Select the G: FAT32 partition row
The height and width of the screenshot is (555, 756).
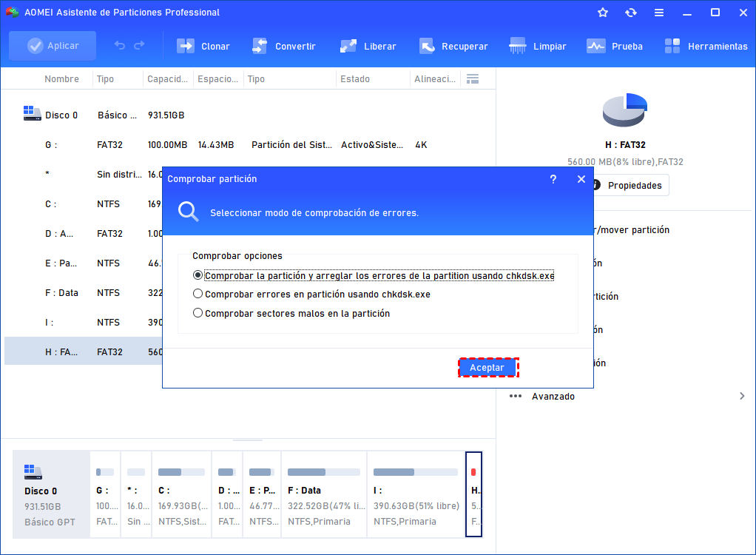click(x=250, y=144)
